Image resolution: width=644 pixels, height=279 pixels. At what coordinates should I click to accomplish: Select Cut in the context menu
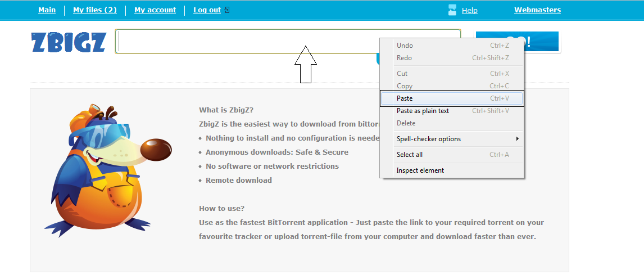(452, 74)
